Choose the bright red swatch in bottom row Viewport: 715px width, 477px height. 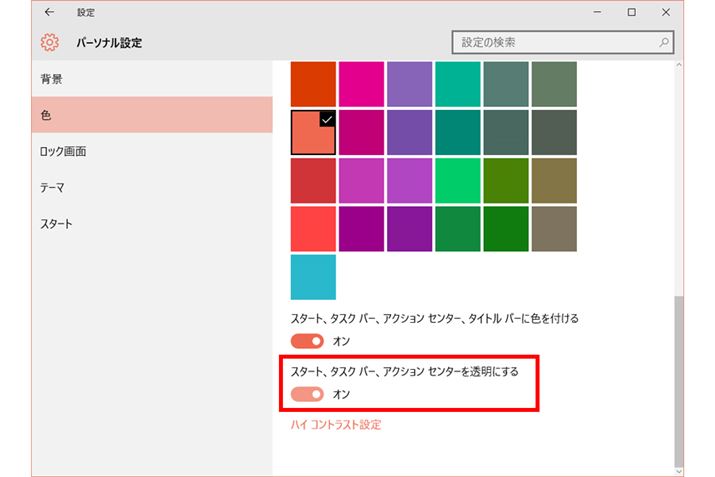click(313, 228)
